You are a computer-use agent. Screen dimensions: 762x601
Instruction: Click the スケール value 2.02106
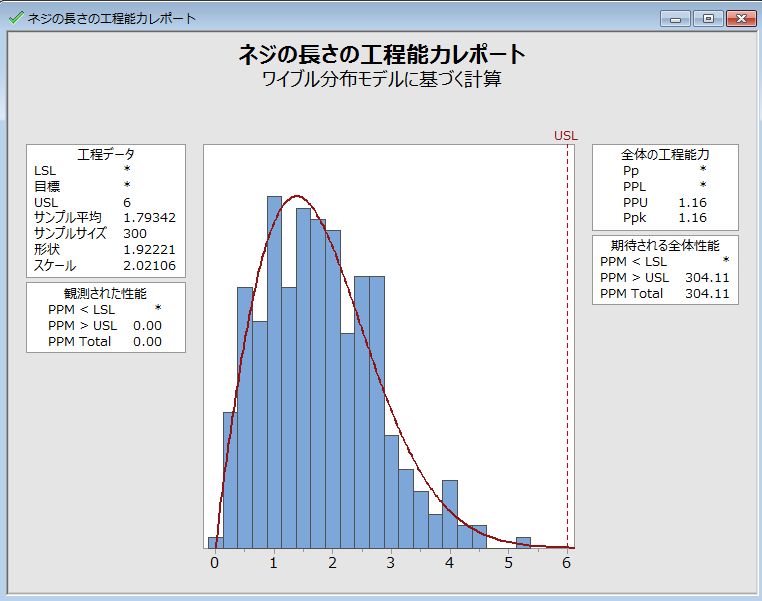pyautogui.click(x=149, y=266)
